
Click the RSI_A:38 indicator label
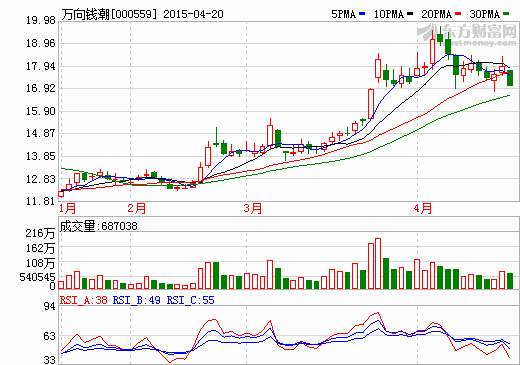tap(84, 300)
